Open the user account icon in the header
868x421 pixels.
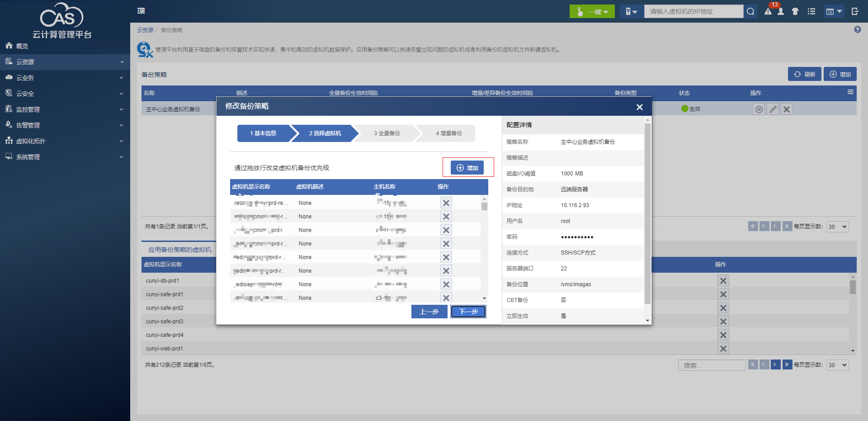[781, 12]
